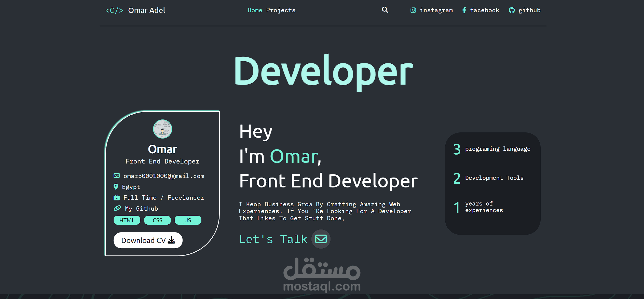Click the chain link icon beside My Github
644x299 pixels.
[x=117, y=208]
